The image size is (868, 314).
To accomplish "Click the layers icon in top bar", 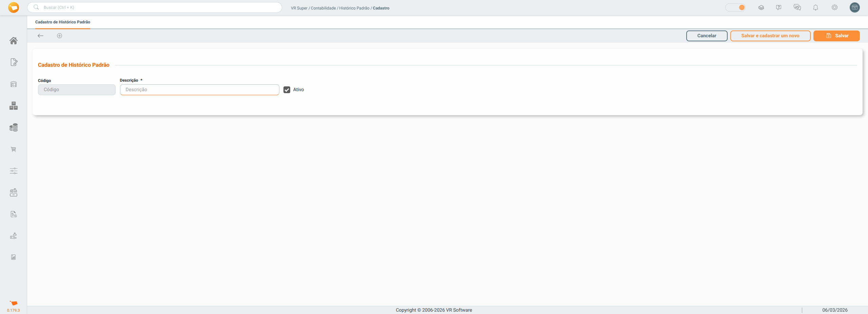I will (761, 7).
